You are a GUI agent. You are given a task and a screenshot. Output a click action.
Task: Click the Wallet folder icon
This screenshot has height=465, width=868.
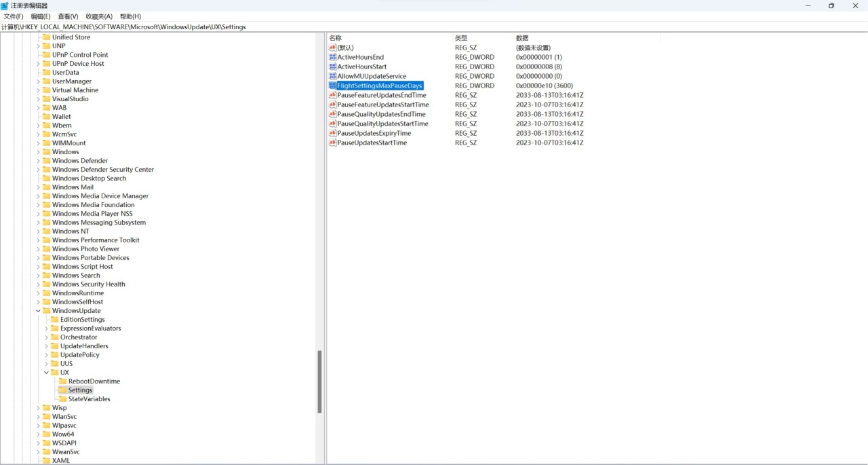click(x=46, y=117)
